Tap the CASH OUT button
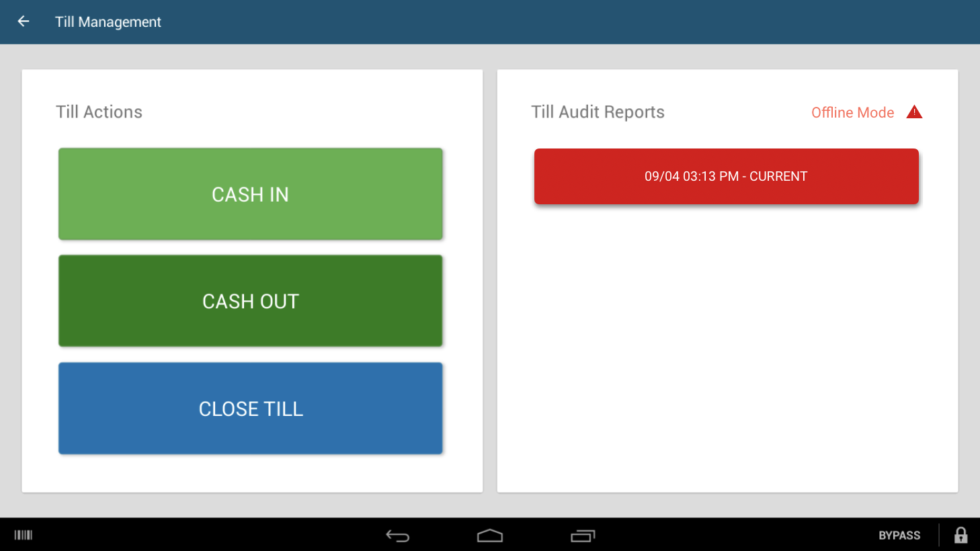 [x=250, y=301]
